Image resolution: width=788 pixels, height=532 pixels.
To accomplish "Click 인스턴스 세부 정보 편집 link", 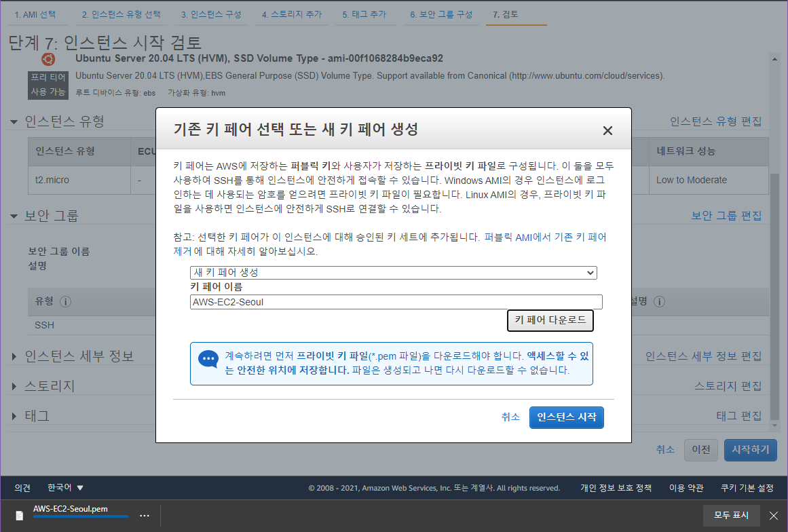I will coord(704,356).
